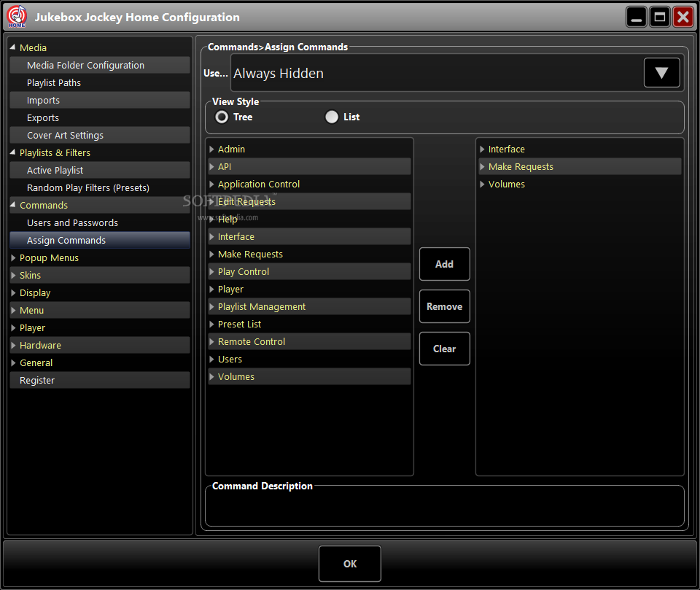
Task: Go to Imports settings
Action: point(100,100)
